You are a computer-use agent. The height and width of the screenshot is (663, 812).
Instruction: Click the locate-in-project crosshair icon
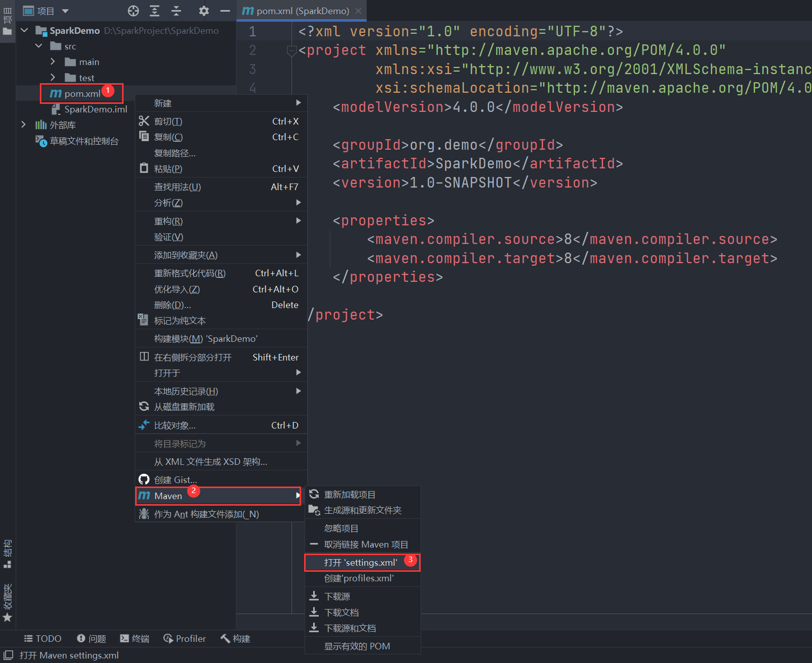tap(133, 11)
